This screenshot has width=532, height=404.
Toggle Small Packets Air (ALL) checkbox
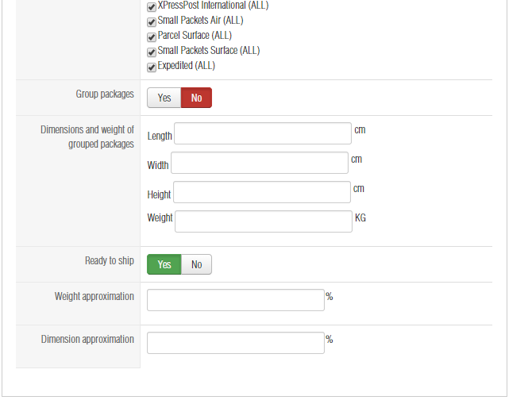pyautogui.click(x=152, y=21)
